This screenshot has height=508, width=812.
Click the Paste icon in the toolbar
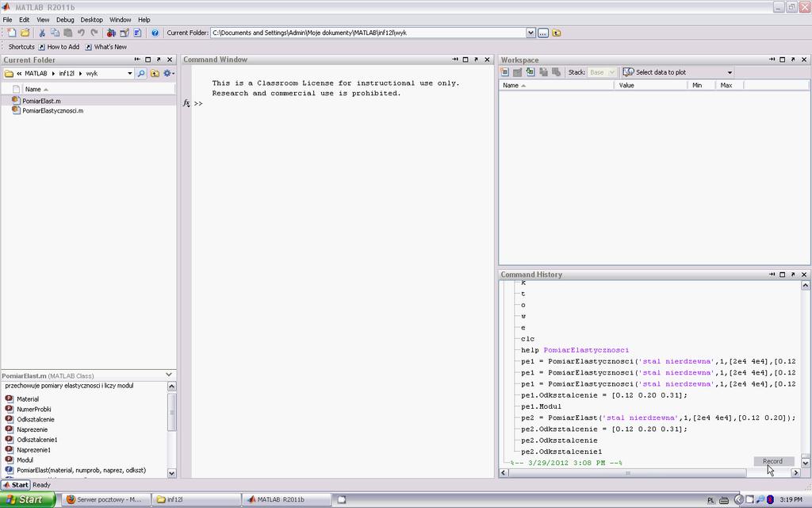(x=68, y=33)
